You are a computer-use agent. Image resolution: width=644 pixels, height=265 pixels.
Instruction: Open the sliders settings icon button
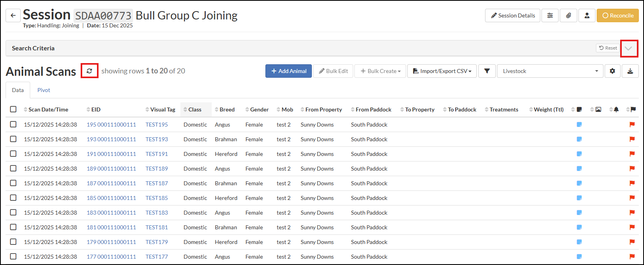coord(550,15)
